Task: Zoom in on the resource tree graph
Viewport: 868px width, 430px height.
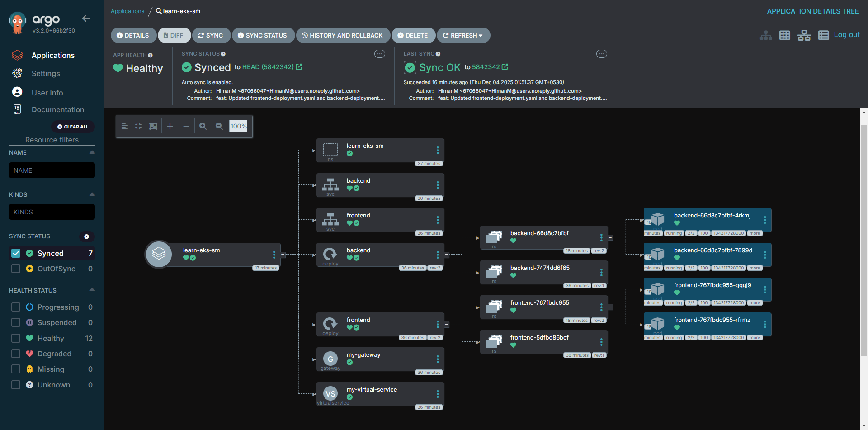Action: [203, 126]
